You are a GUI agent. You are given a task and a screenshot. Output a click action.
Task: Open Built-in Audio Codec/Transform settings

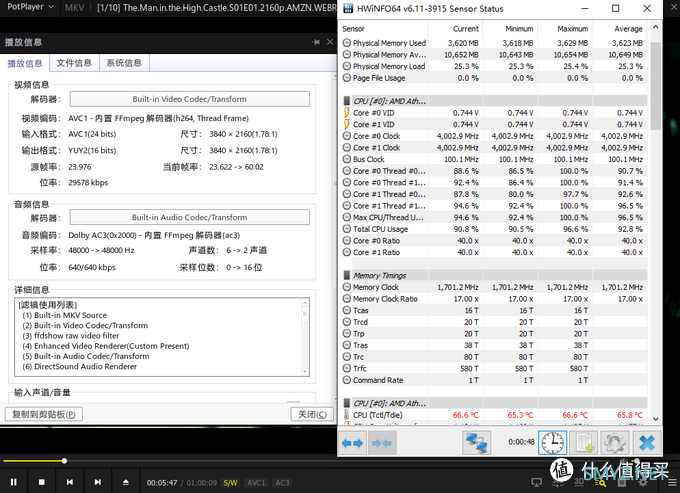coord(190,217)
